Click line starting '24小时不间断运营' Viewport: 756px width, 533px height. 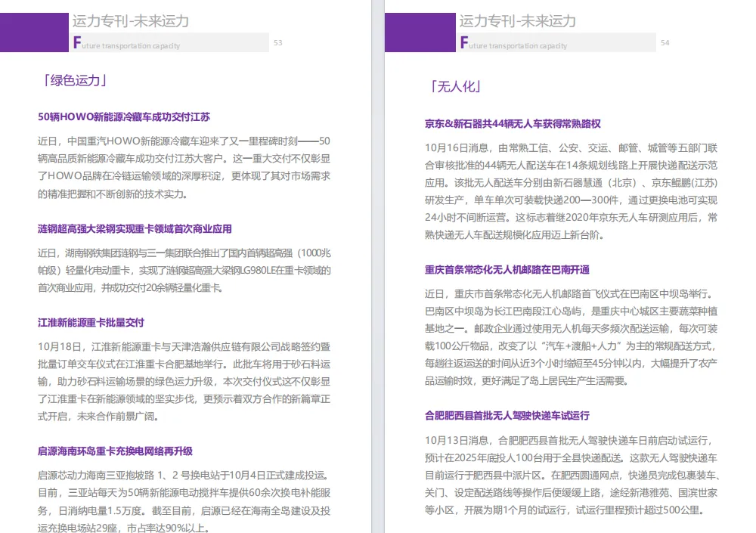(571, 218)
